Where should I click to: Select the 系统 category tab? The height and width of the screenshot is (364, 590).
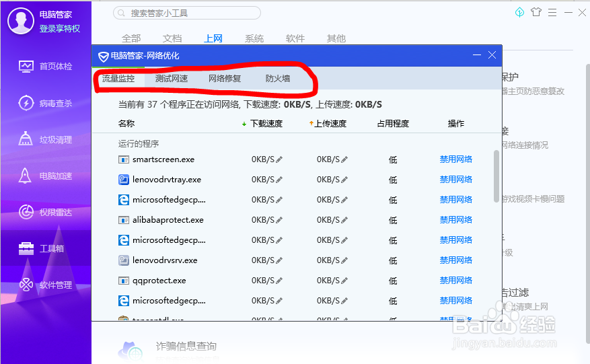point(254,38)
